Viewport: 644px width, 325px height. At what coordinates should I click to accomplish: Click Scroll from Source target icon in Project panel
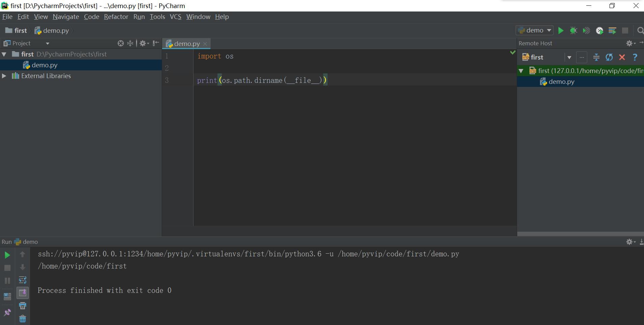click(x=121, y=43)
